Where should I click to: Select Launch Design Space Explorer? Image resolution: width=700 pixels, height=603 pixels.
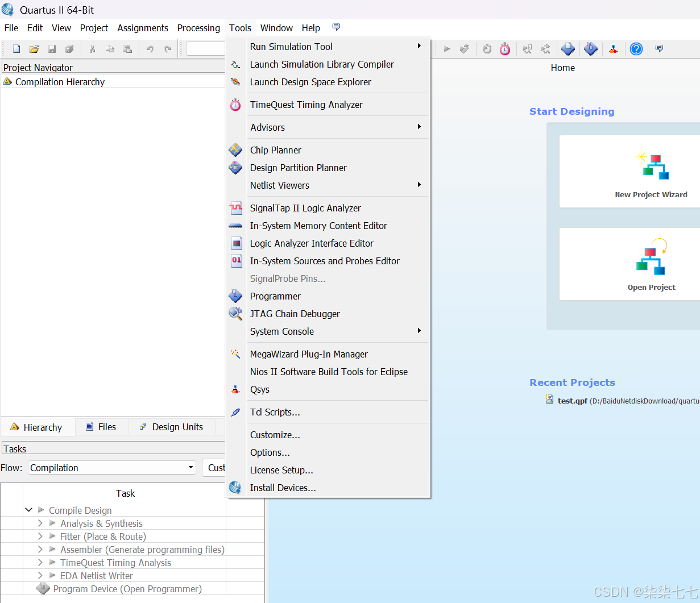328,82
